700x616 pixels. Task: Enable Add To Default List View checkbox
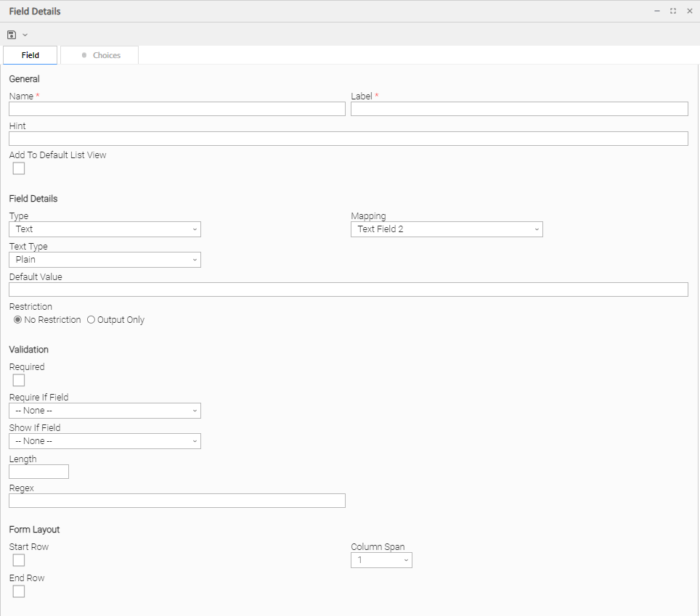19,168
